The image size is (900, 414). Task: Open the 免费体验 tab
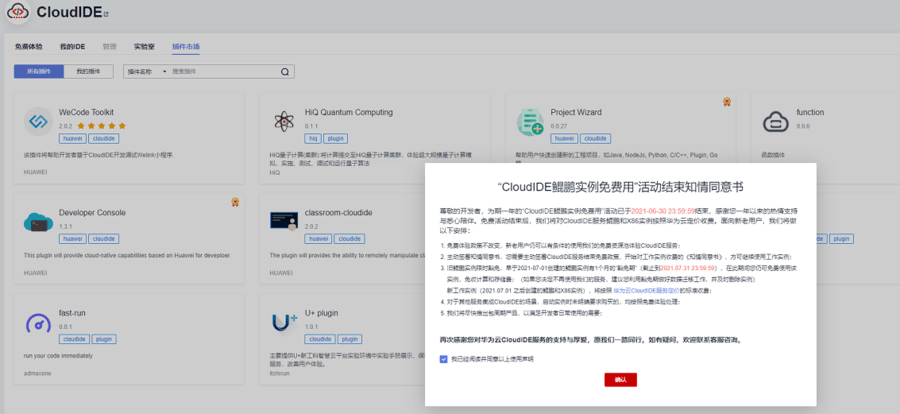coord(28,47)
